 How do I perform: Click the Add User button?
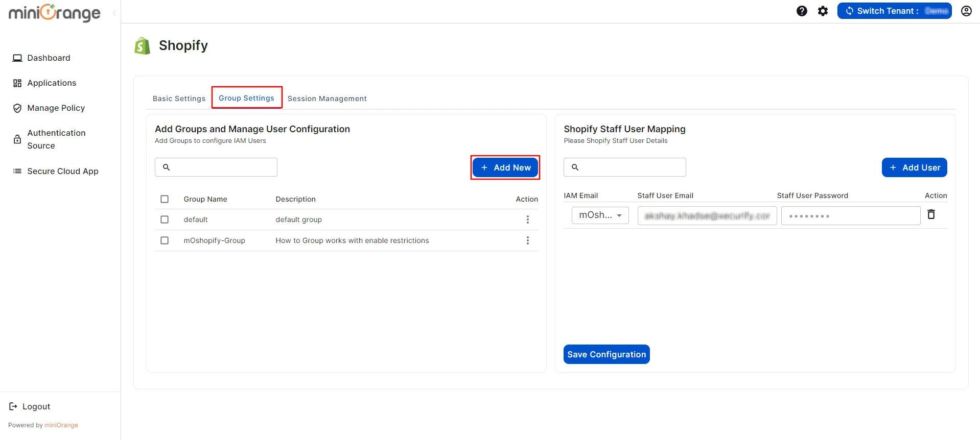click(914, 167)
